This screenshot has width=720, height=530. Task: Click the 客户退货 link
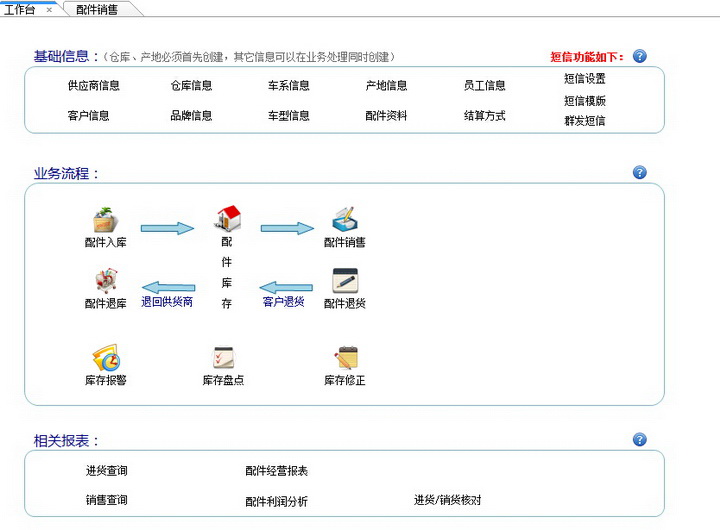[283, 302]
